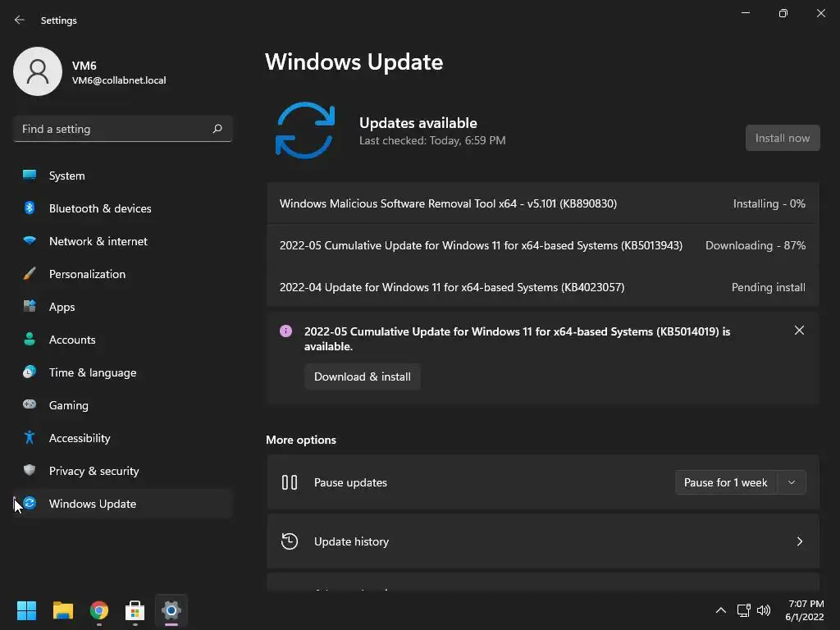Expand the pause duration dropdown arrow
The width and height of the screenshot is (840, 630).
point(792,482)
